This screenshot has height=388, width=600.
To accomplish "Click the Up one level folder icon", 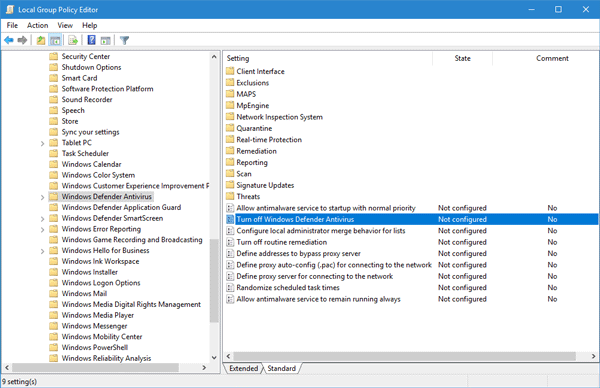I will 41,40.
